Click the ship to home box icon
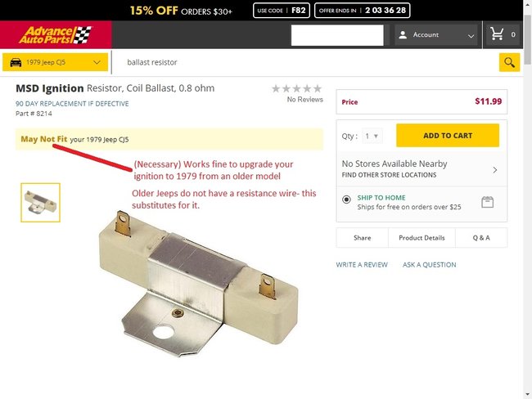Image resolution: width=532 pixels, height=399 pixels. click(x=487, y=202)
